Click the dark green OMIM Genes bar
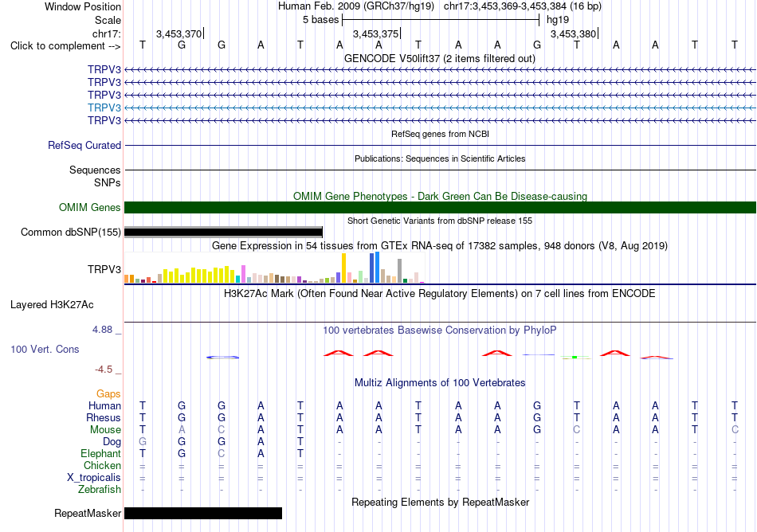Image resolution: width=757 pixels, height=532 pixels. click(440, 207)
